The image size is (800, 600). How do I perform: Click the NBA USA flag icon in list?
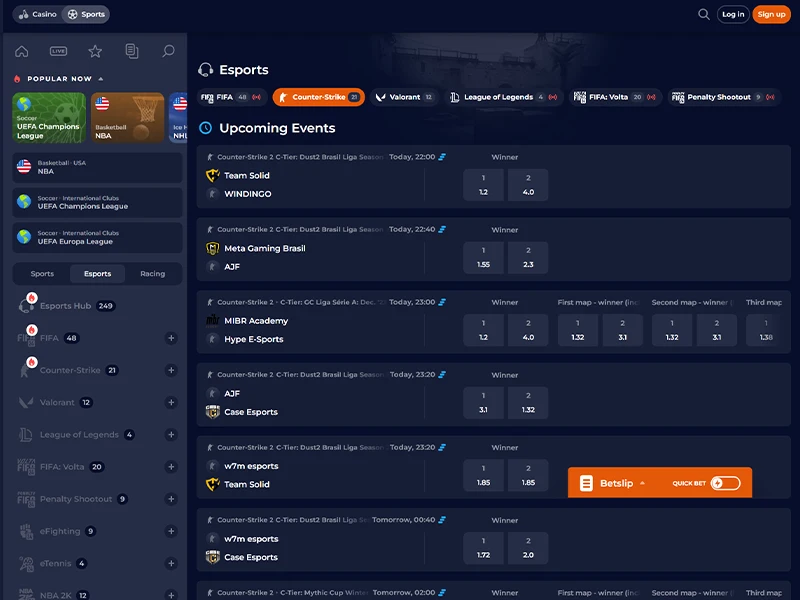click(24, 167)
